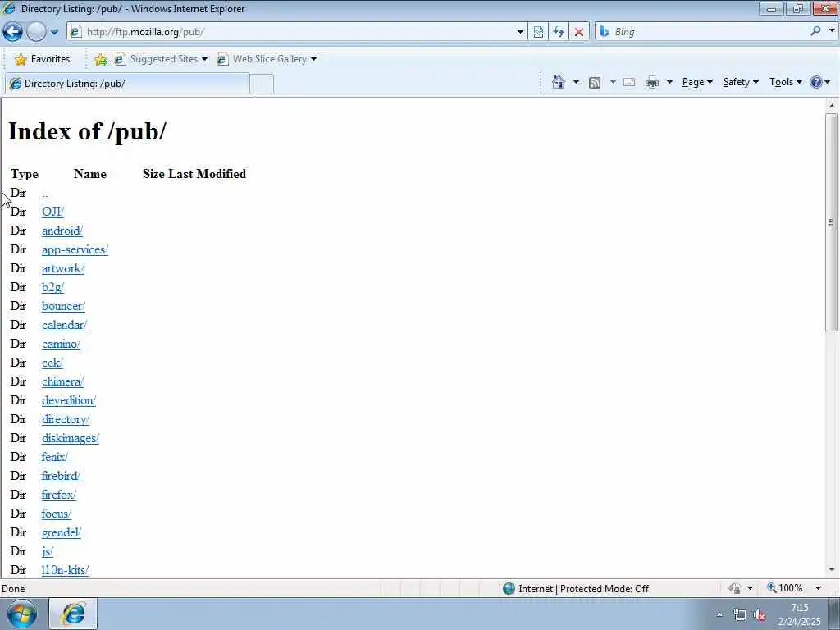Click the vertical scrollbar thumb
The width and height of the screenshot is (840, 630).
[x=832, y=222]
